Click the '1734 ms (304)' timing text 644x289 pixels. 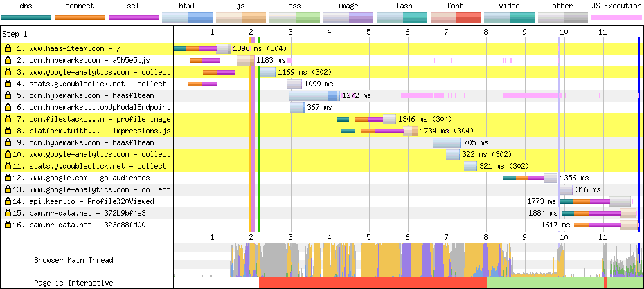click(x=447, y=131)
